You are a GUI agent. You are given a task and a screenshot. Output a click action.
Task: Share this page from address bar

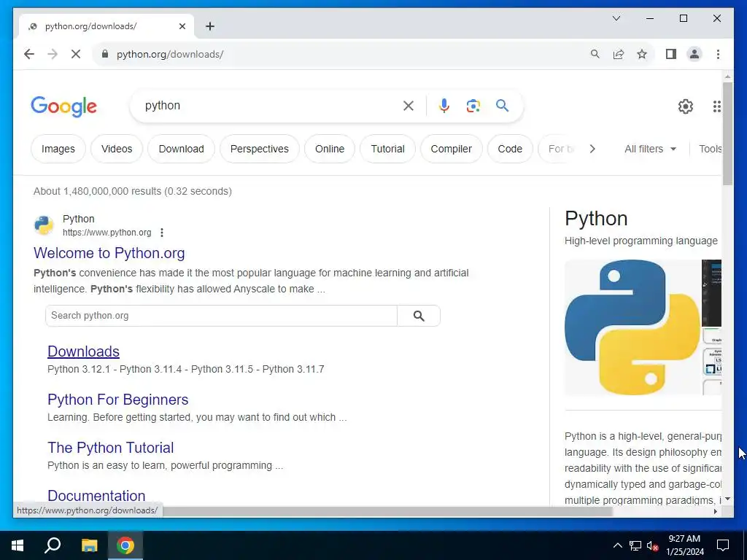[619, 54]
